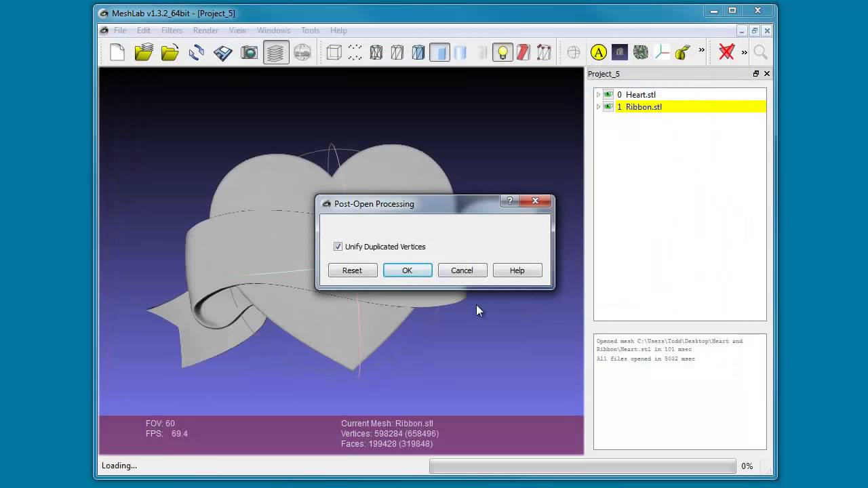Viewport: 868px width, 488px height.
Task: Toggle visibility eye of Heart.stl
Action: coord(608,95)
